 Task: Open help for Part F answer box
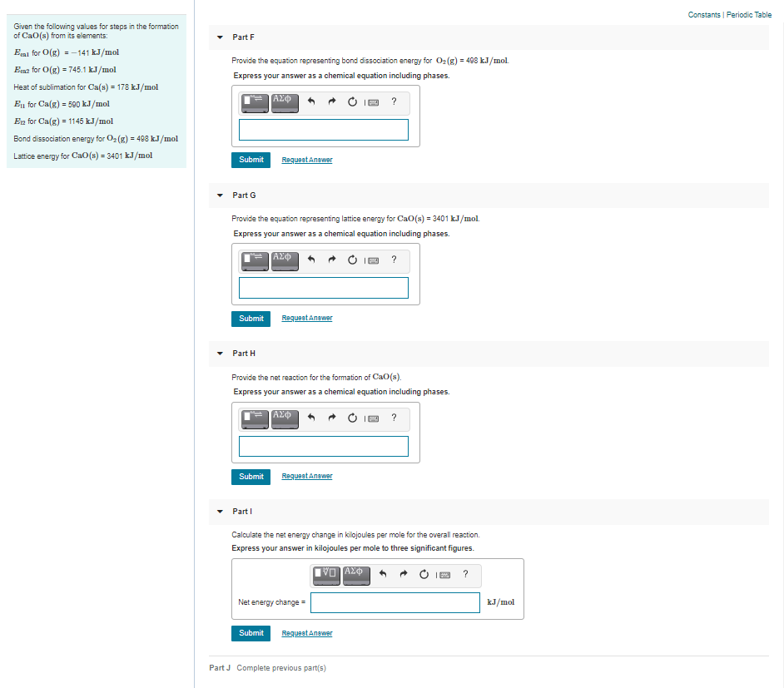tap(394, 101)
